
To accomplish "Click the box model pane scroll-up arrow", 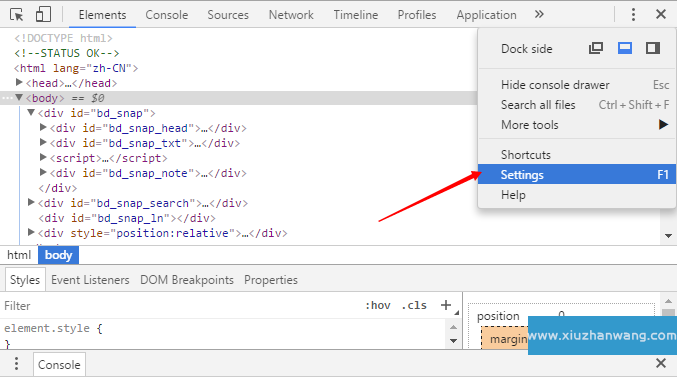I will point(668,301).
